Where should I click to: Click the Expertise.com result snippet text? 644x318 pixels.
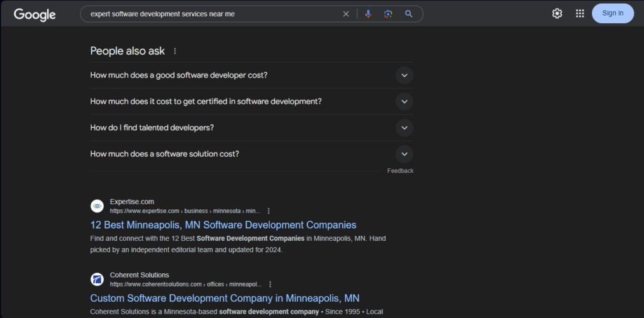click(238, 244)
